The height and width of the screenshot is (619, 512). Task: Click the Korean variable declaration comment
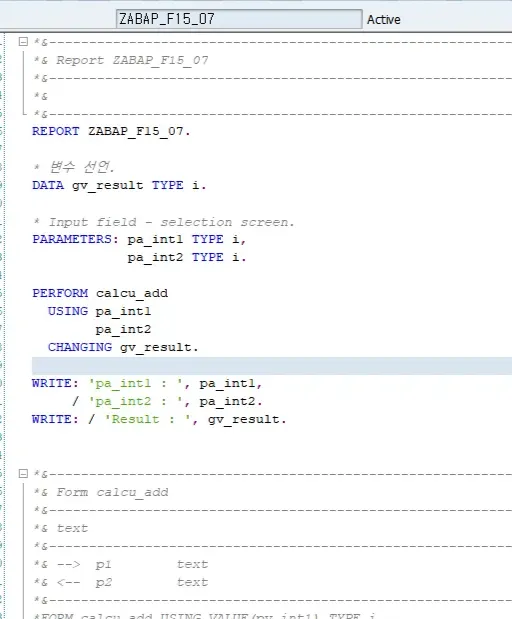tap(74, 167)
